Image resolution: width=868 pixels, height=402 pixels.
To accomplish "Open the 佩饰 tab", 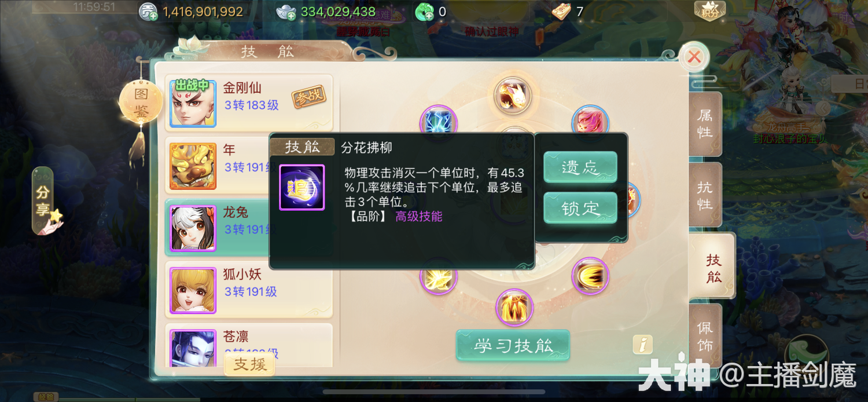I will coord(705,336).
